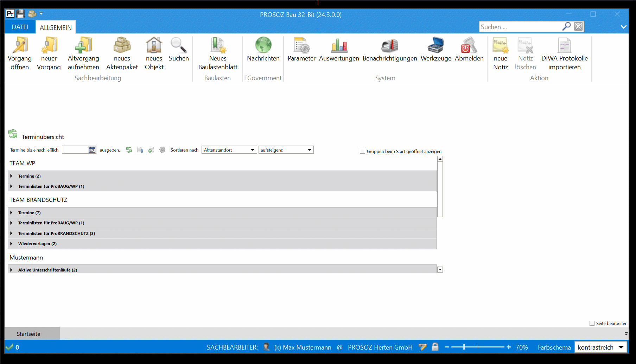
Task: Click the PROSOZ Herten GmbH status text
Action: point(380,347)
